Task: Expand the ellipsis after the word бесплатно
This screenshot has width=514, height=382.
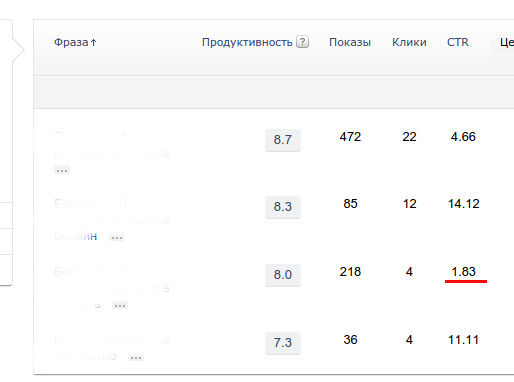Action: pyautogui.click(x=136, y=357)
